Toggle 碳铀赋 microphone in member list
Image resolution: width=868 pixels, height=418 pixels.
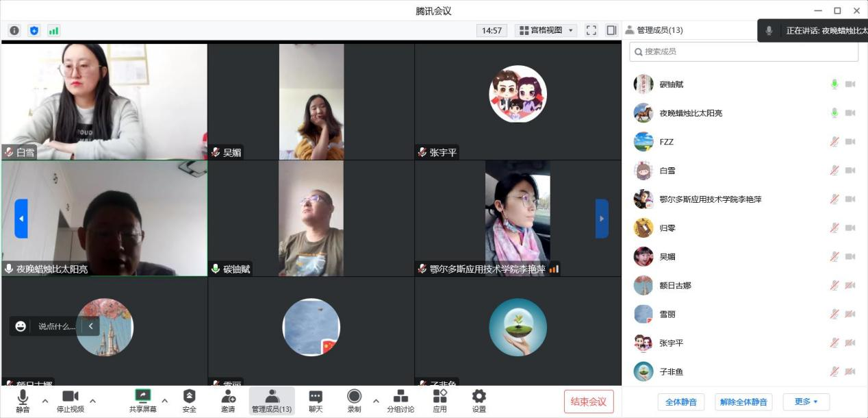tap(834, 84)
